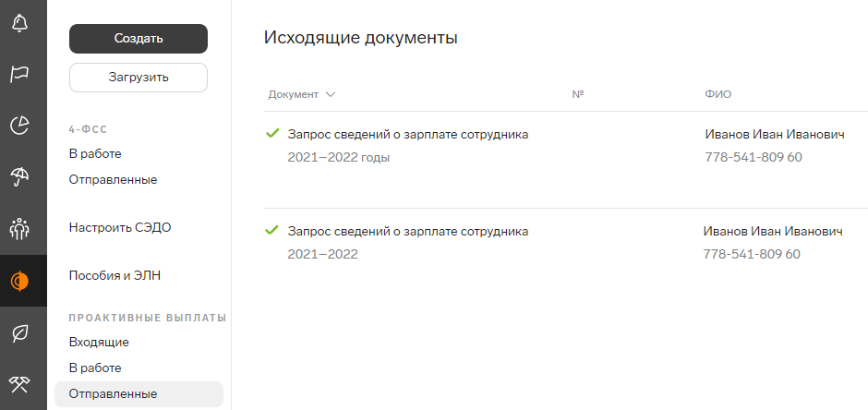868x410 pixels.
Task: Click the flag icon in the sidebar
Action: point(18,75)
